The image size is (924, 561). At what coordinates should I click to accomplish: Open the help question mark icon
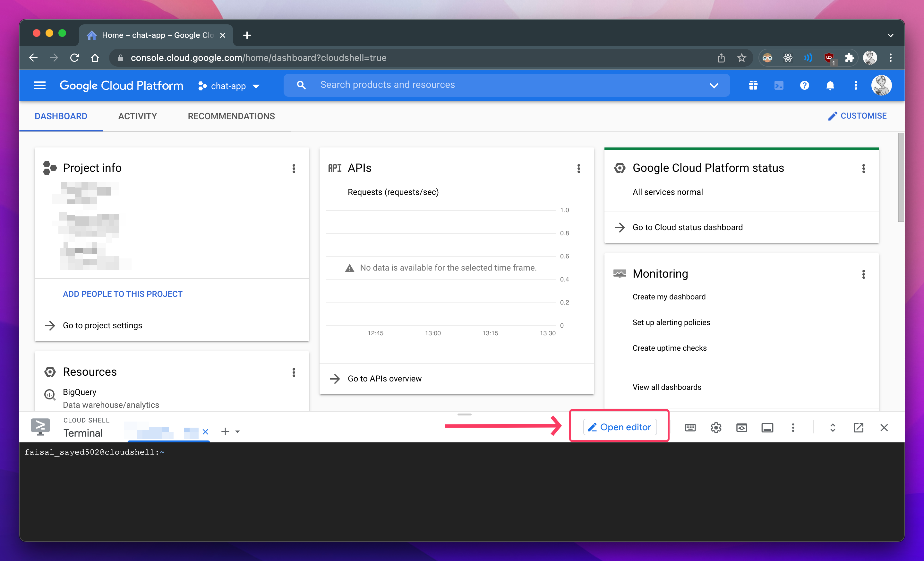pos(804,86)
